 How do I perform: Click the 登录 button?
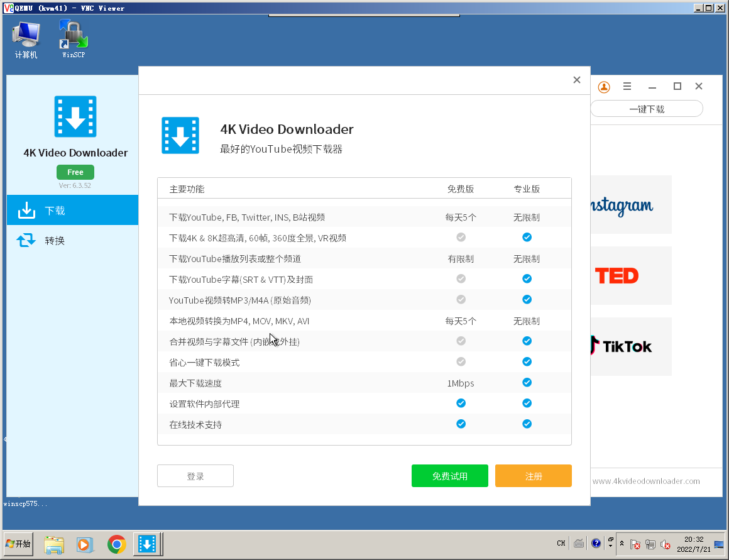coord(195,476)
